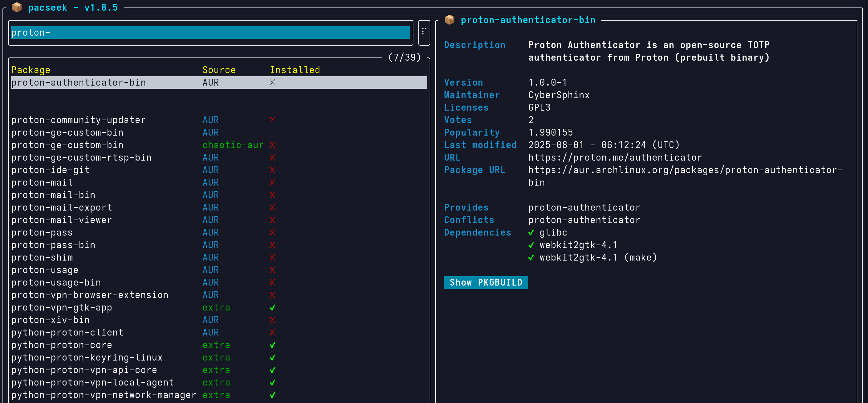Click the pacseek package icon in title
This screenshot has height=403, width=868.
pos(17,7)
